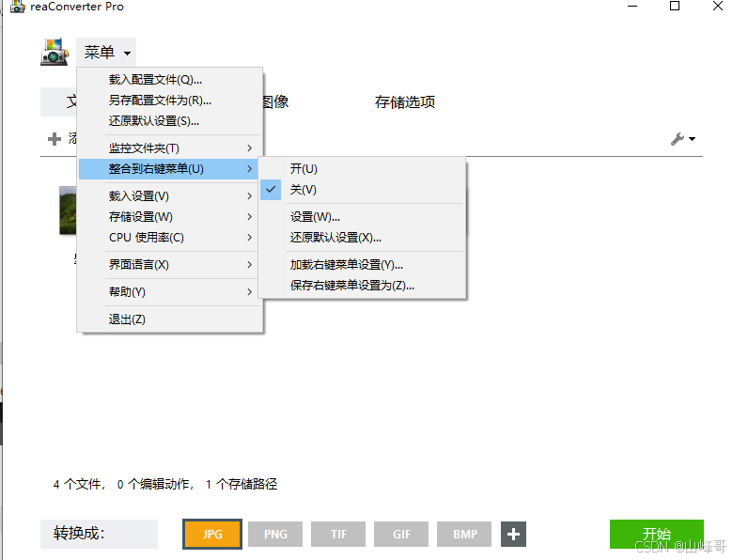733x560 pixels.
Task: Expand the 监控文件夹(T) submenu
Action: (x=168, y=148)
